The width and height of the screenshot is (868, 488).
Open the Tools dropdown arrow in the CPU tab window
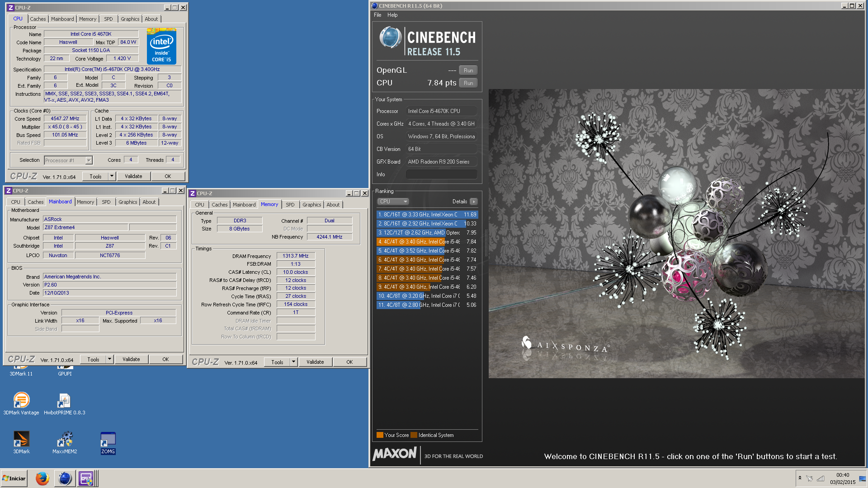[x=112, y=176]
